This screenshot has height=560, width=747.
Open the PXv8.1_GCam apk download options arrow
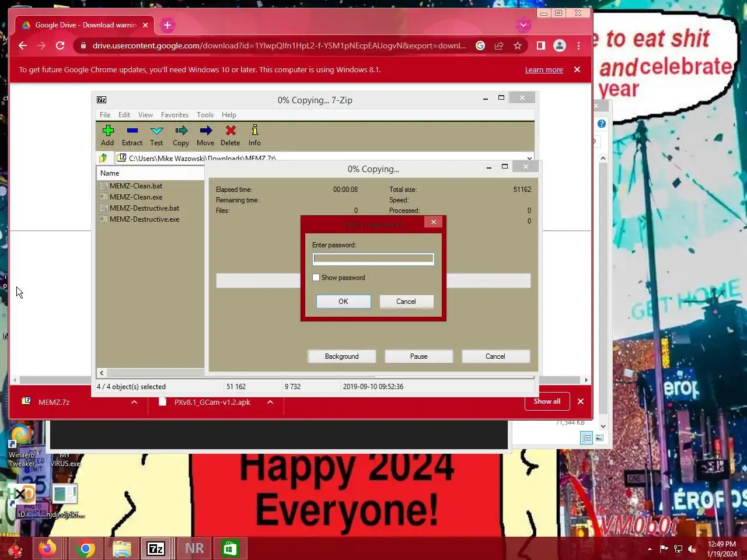[x=270, y=402]
